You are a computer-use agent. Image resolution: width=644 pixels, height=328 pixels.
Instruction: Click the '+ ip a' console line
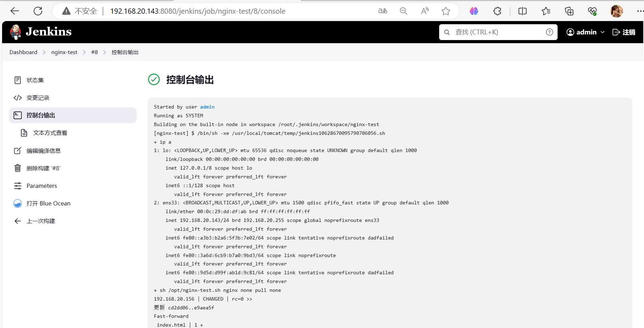tap(163, 142)
